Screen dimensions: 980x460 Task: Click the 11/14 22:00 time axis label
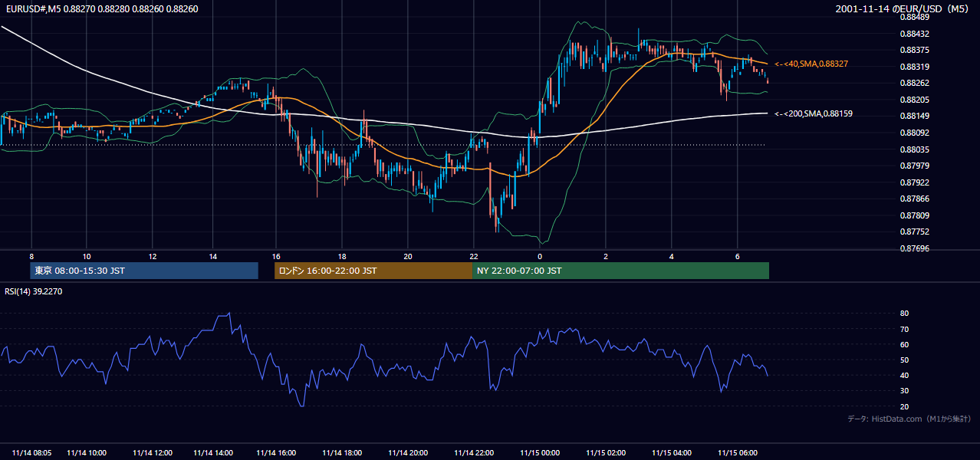point(474,452)
